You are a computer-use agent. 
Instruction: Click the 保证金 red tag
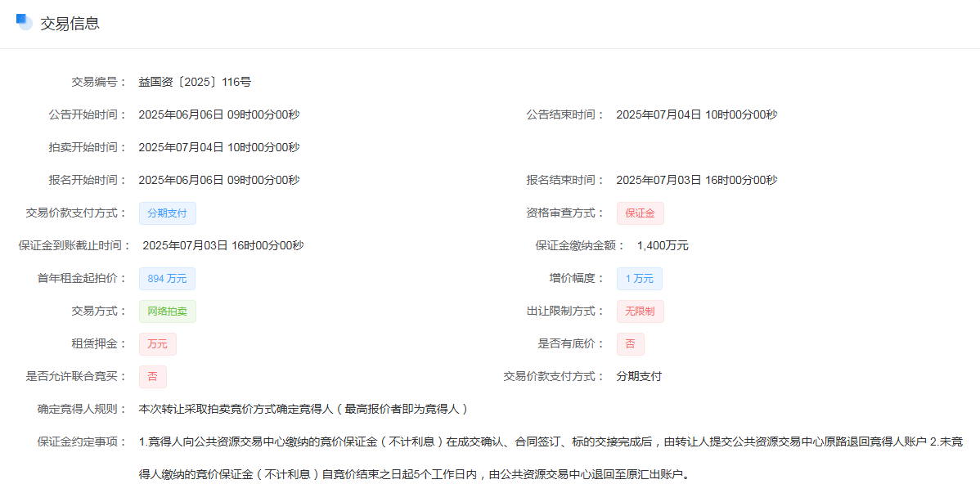(640, 213)
